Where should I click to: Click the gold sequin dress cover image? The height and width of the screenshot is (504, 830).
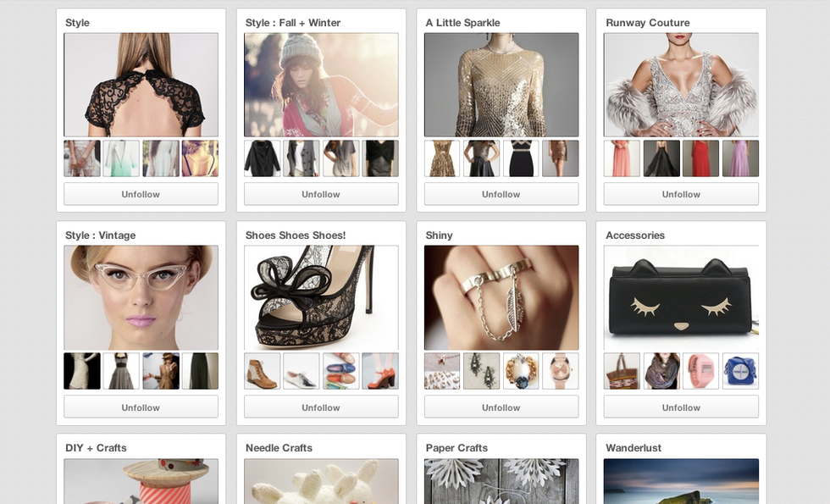pos(501,85)
